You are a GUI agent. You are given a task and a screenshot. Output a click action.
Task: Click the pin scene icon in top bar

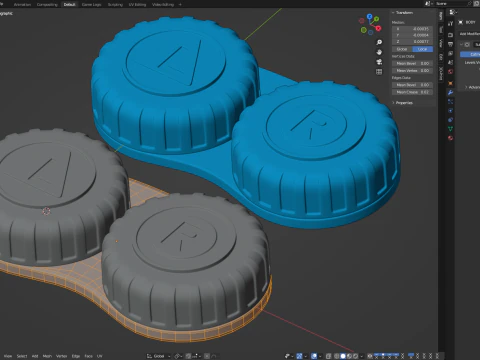coord(469,4)
